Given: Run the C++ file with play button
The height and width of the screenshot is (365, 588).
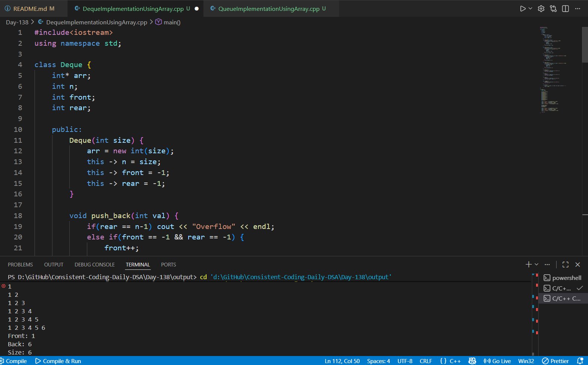Looking at the screenshot, I should pos(523,9).
